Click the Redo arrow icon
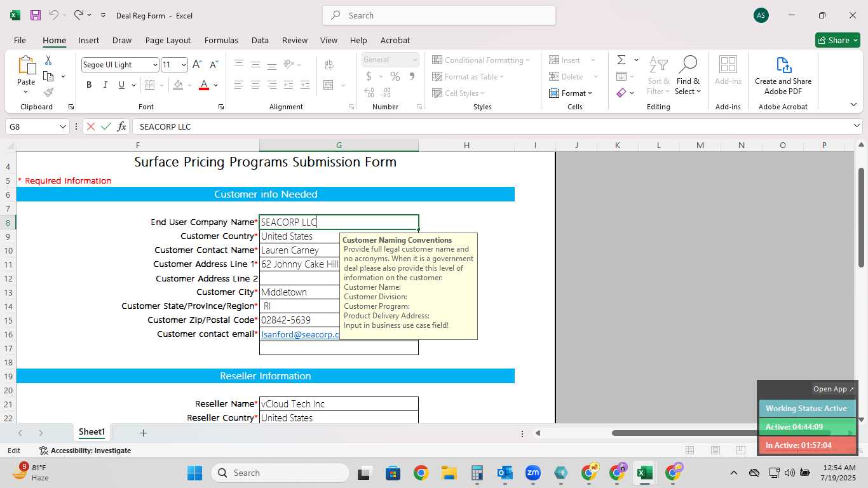The height and width of the screenshot is (488, 868). pos(78,15)
